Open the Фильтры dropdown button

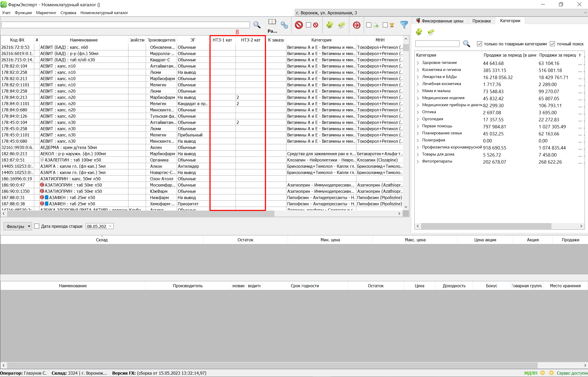(17, 226)
